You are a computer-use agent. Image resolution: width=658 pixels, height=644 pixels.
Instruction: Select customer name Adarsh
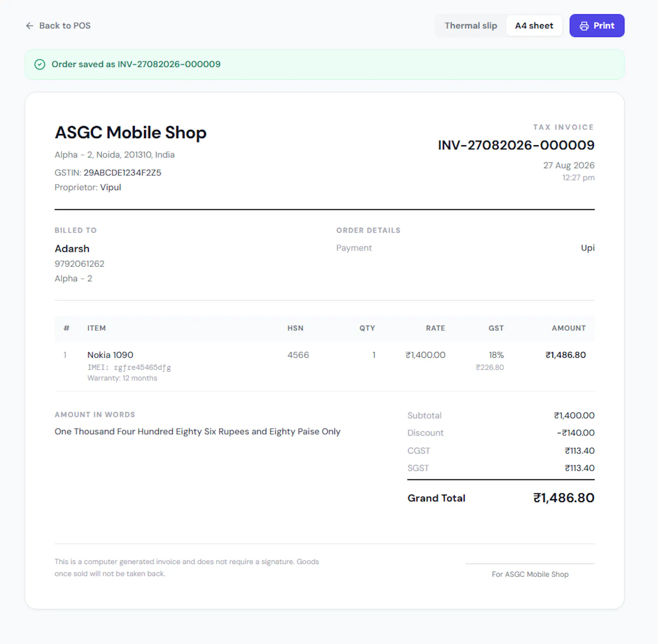72,248
